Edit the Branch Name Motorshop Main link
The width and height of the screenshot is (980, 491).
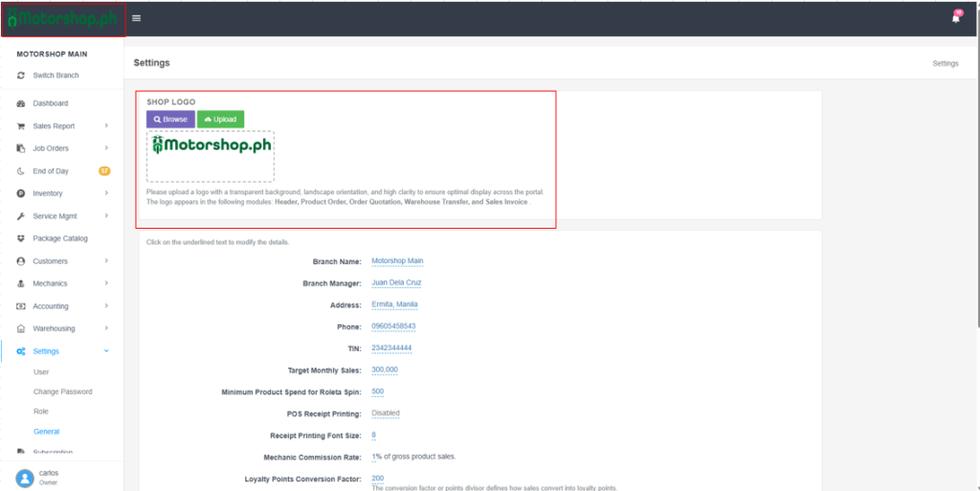[x=397, y=261]
